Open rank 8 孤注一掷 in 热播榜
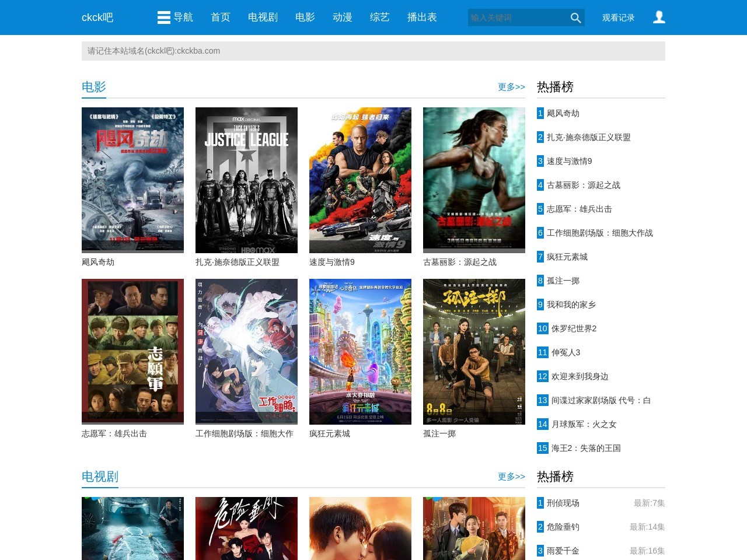 pos(563,281)
